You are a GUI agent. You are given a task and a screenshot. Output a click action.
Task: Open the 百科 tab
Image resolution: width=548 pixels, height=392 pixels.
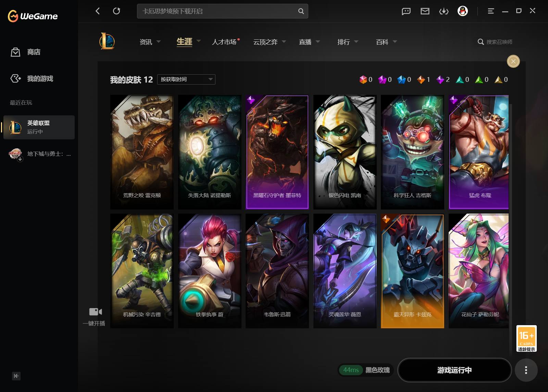pyautogui.click(x=382, y=42)
